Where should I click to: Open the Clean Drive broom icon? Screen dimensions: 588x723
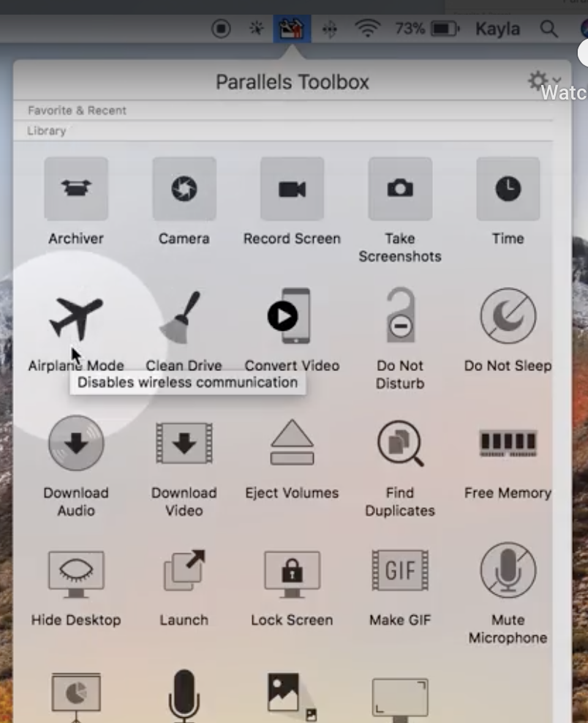[184, 317]
